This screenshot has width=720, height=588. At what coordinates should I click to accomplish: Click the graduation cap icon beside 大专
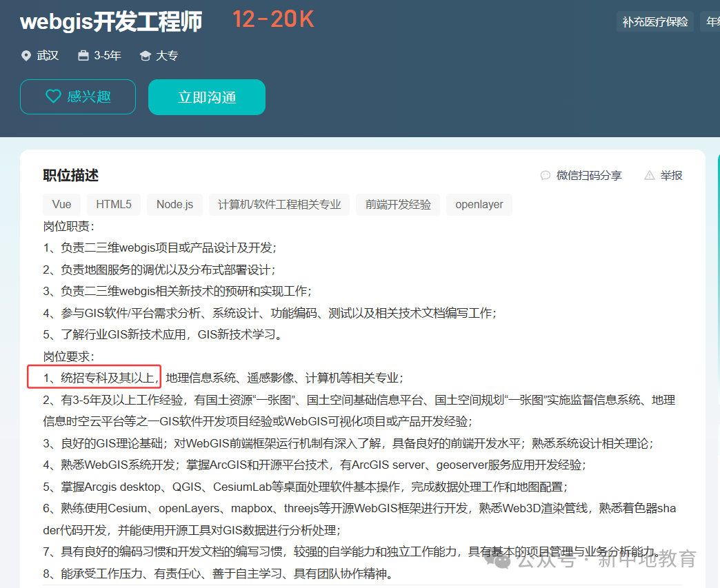click(144, 55)
